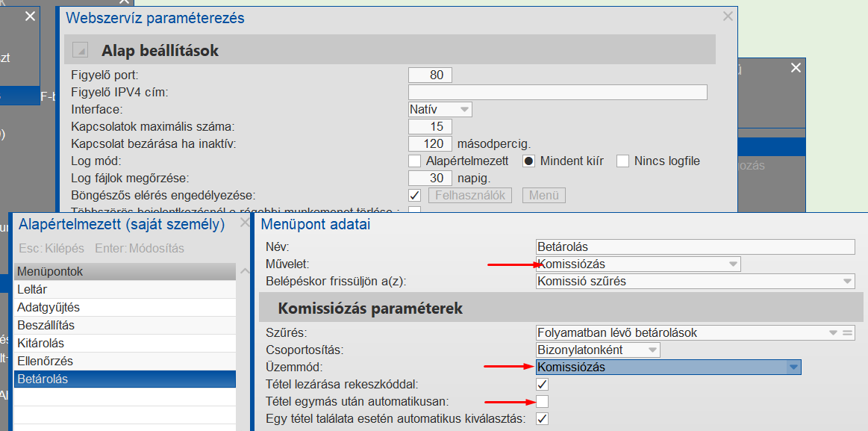The height and width of the screenshot is (431, 868).
Task: Click the Kapcsolatok maximális száma field
Action: 430,126
